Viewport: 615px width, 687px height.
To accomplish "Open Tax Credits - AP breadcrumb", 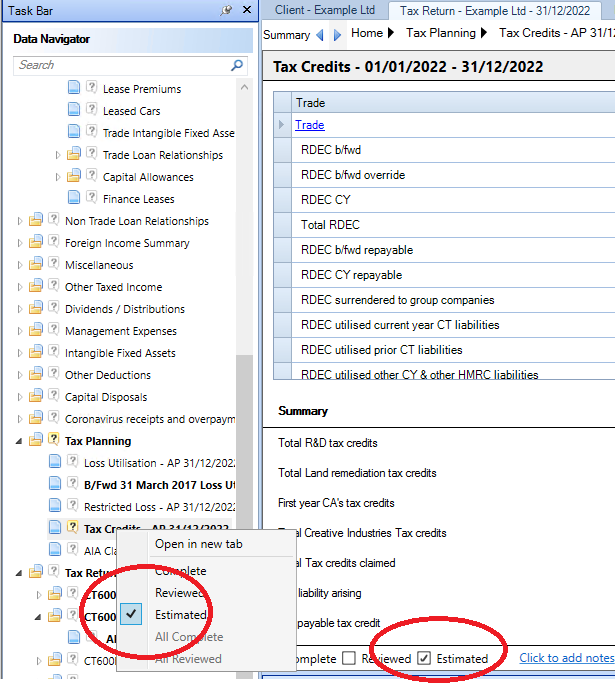I will (557, 33).
